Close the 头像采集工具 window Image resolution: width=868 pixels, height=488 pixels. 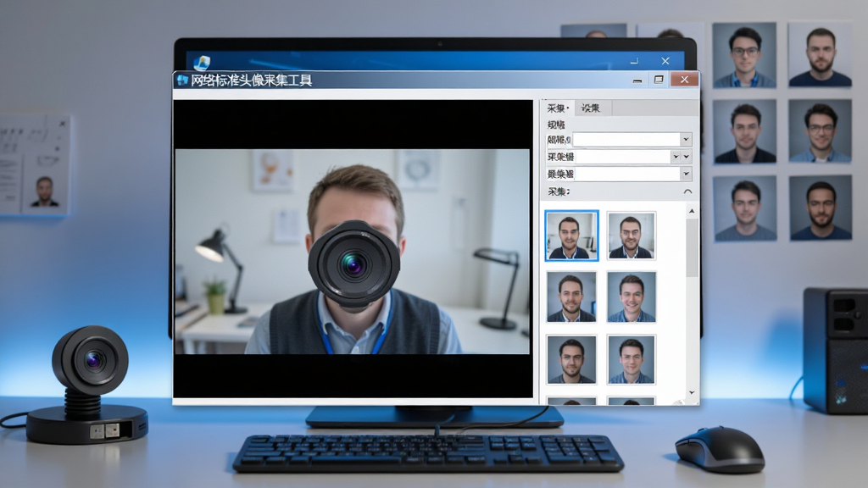pos(684,80)
